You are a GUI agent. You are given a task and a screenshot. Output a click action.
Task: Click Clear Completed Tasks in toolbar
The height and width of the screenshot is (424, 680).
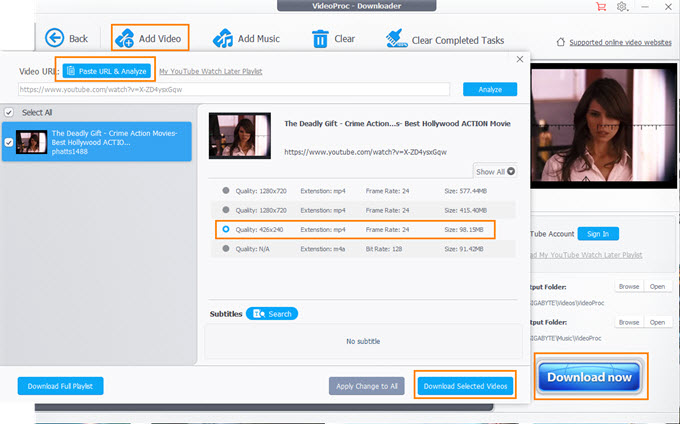pyautogui.click(x=445, y=39)
